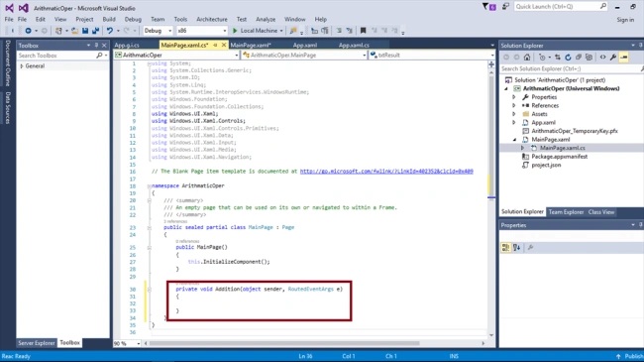The height and width of the screenshot is (362, 644).
Task: Click the Save All icon
Action: click(96, 31)
